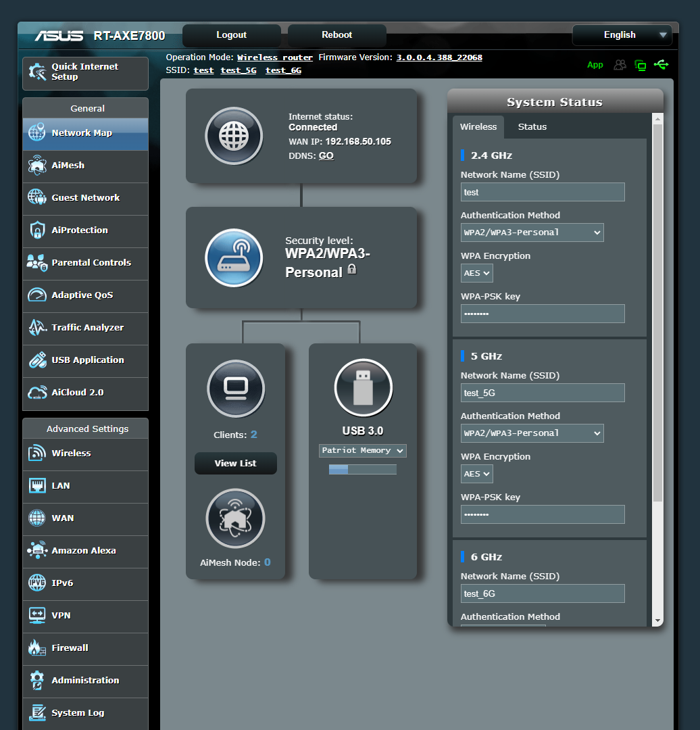This screenshot has height=730, width=700.
Task: Open 5 GHz Authentication Method dropdown
Action: 532,433
